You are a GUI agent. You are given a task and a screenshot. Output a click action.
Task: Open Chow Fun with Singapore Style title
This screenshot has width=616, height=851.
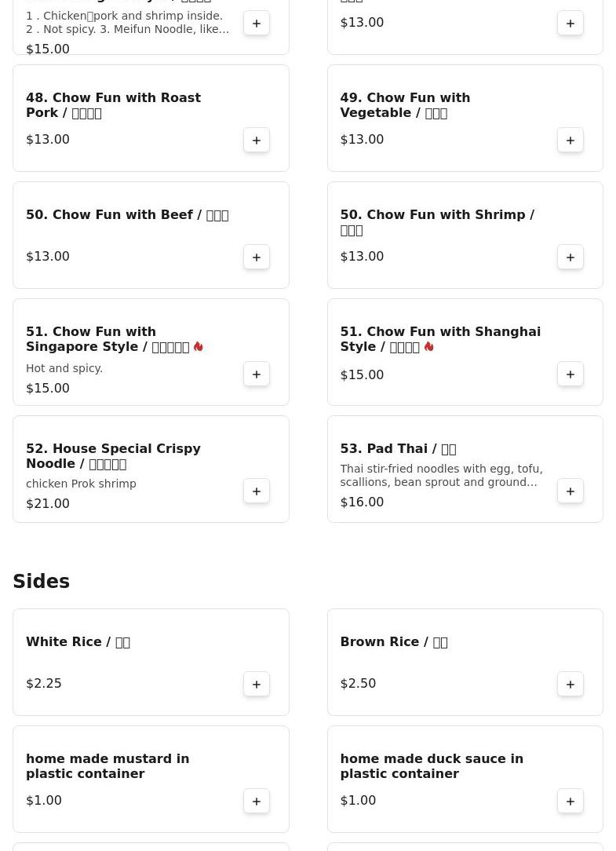(108, 339)
